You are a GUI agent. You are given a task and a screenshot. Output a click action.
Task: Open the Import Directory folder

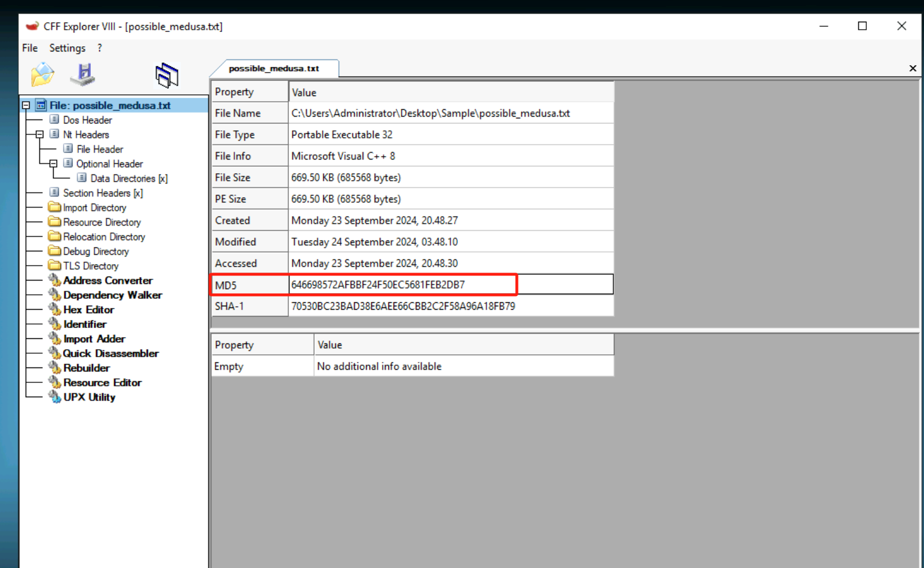94,207
